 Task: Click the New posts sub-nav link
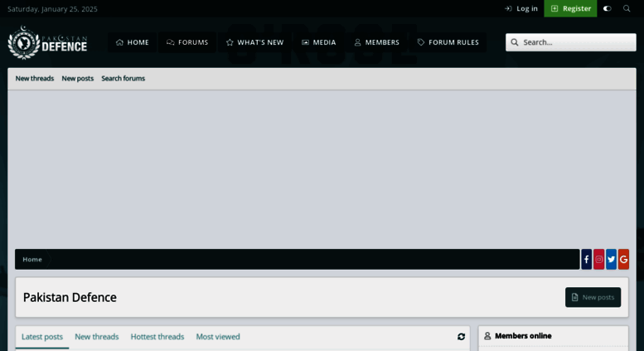(x=78, y=79)
